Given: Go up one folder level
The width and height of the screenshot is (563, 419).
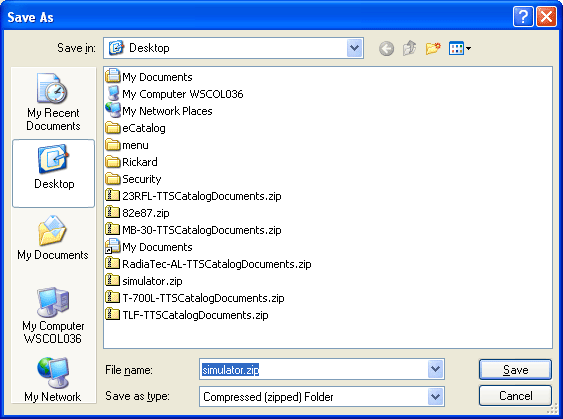Looking at the screenshot, I should (410, 48).
